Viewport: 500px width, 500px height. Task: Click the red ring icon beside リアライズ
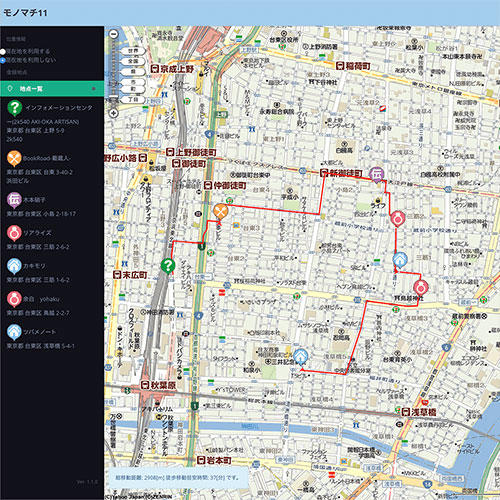(14, 233)
